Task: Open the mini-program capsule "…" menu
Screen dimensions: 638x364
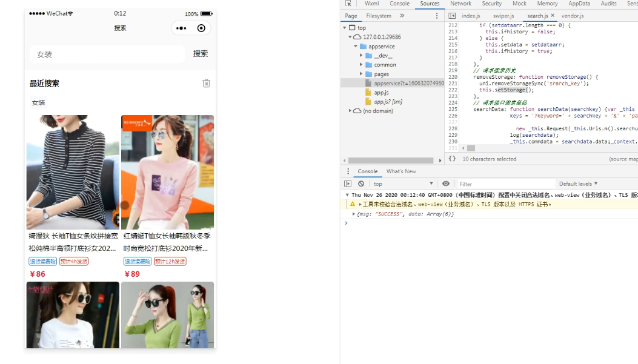Action: tap(180, 28)
